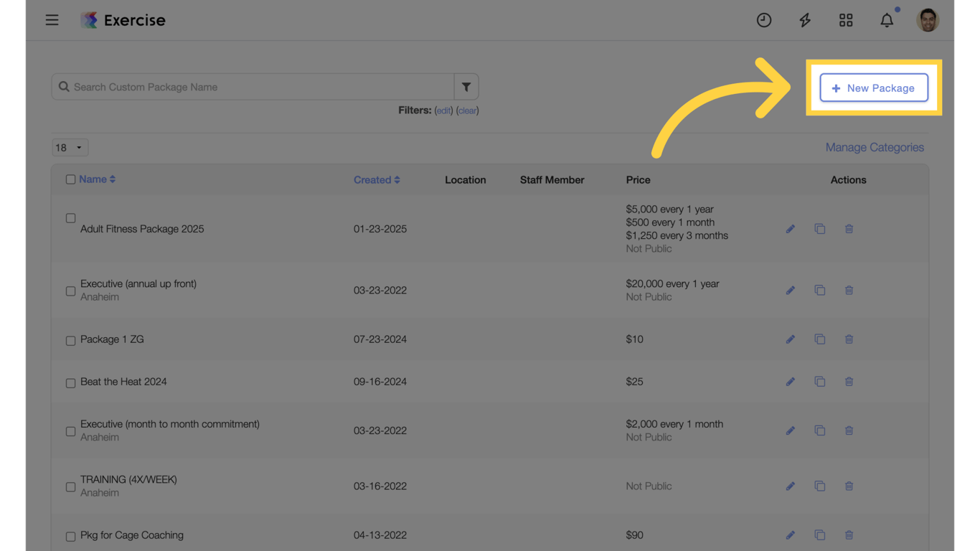980x551 pixels.
Task: Focus the Search Custom Package Name field
Action: (258, 87)
